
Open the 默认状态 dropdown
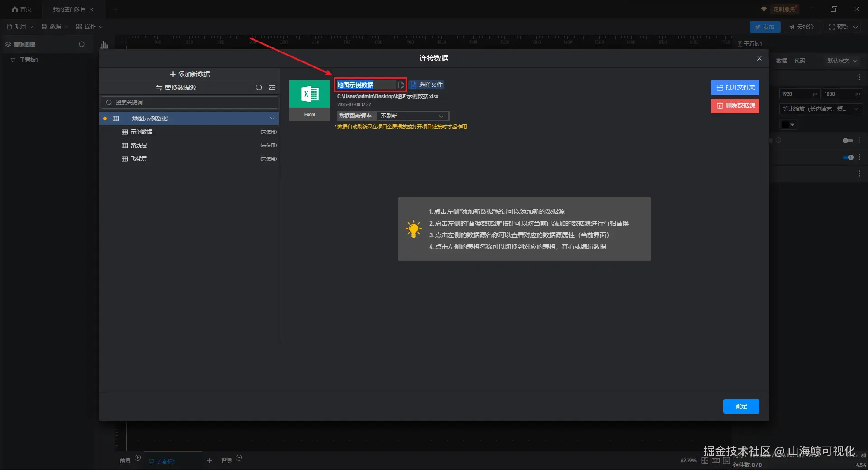pyautogui.click(x=842, y=61)
